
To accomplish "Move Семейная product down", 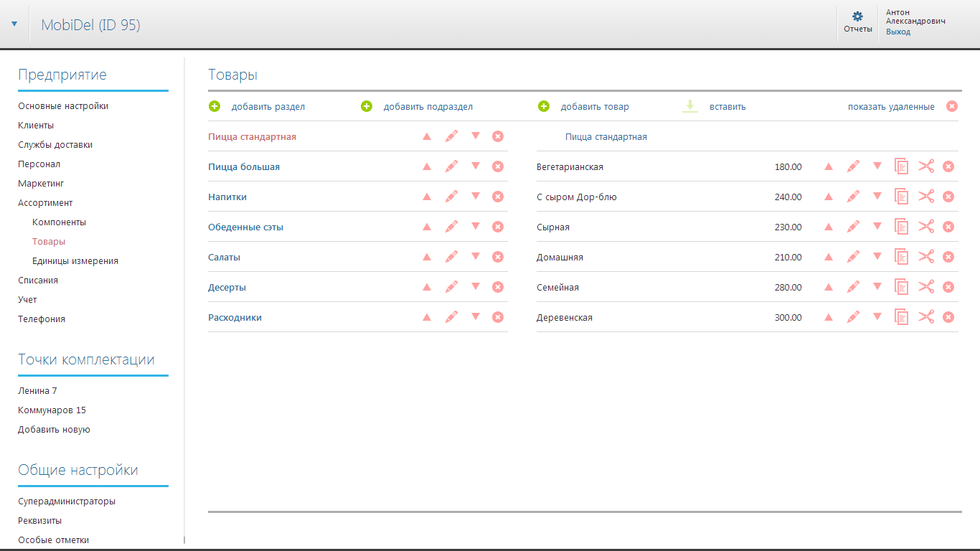I will (877, 286).
